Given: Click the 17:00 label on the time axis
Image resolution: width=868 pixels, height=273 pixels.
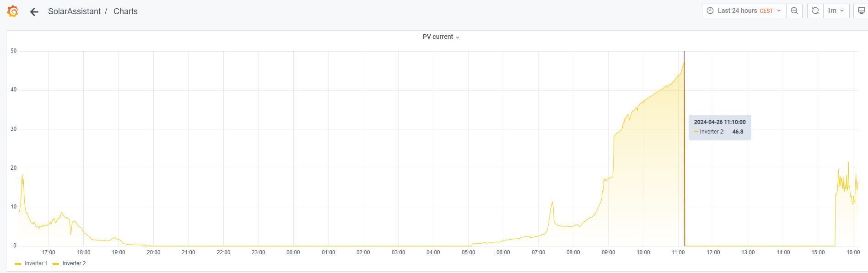Looking at the screenshot, I should coord(49,252).
